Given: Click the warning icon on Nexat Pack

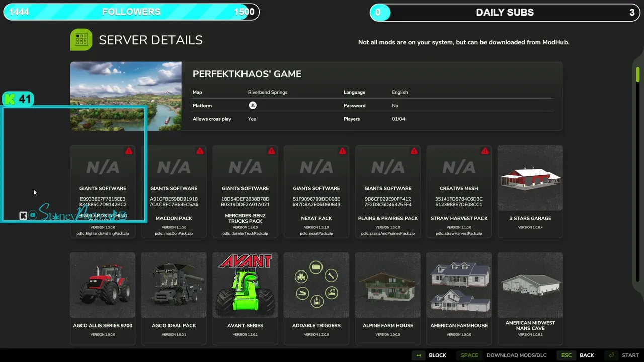Looking at the screenshot, I should pyautogui.click(x=343, y=151).
